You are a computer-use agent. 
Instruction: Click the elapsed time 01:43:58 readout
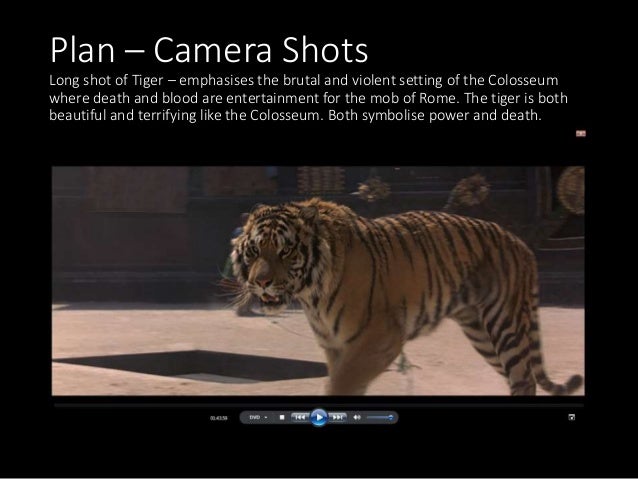point(218,418)
